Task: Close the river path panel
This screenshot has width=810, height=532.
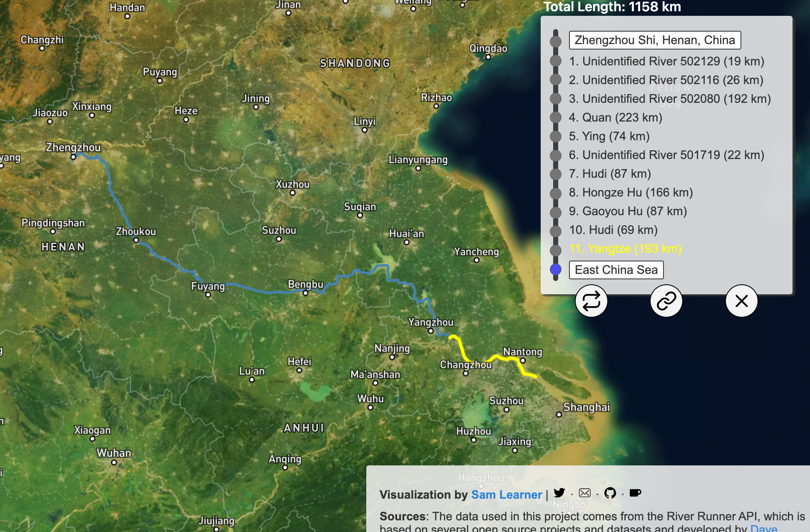Action: (741, 301)
